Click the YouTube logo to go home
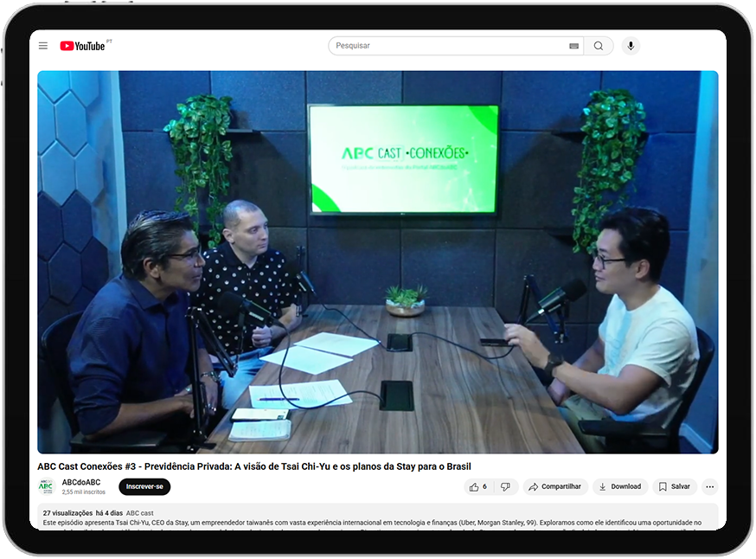The image size is (756, 559). point(83,46)
